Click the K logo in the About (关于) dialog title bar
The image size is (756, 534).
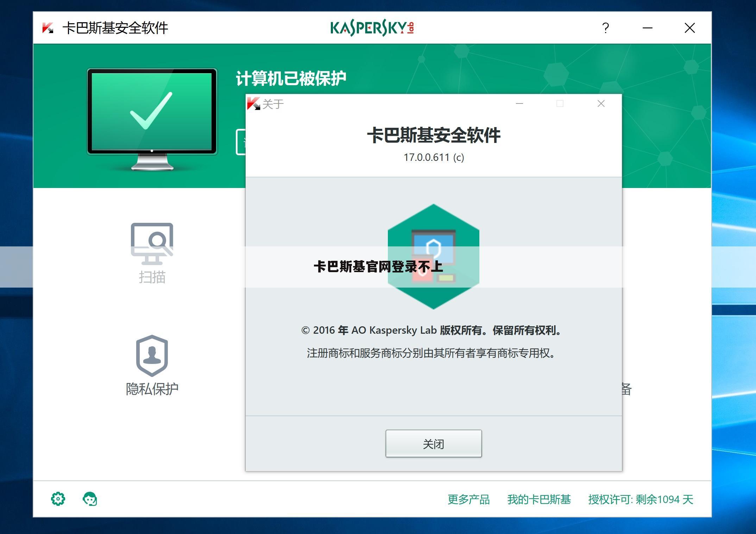[253, 103]
